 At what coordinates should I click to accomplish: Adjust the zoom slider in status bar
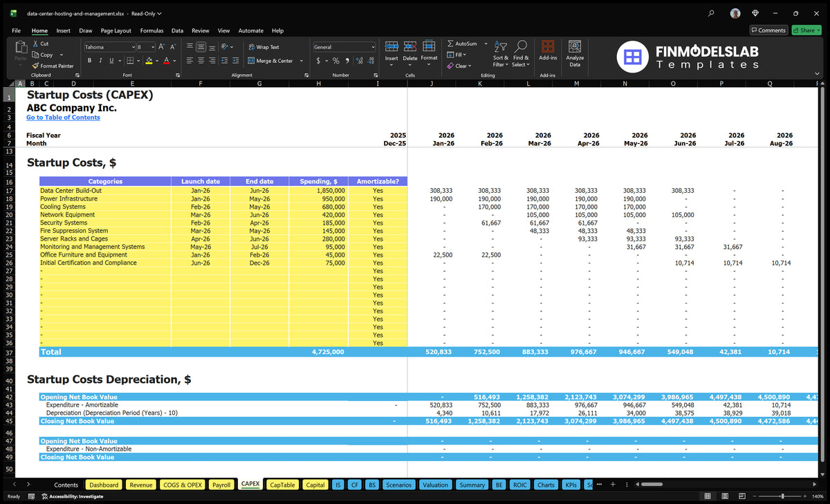click(782, 496)
